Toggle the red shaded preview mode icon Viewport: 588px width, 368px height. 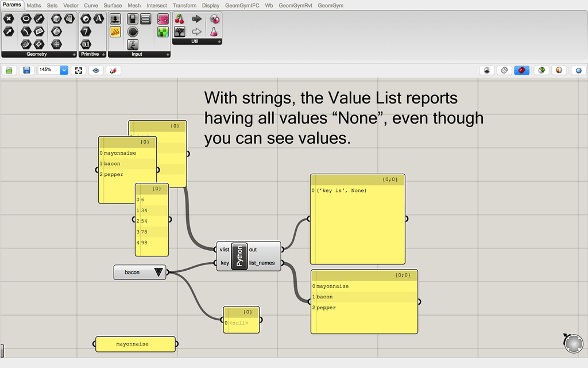(x=521, y=70)
